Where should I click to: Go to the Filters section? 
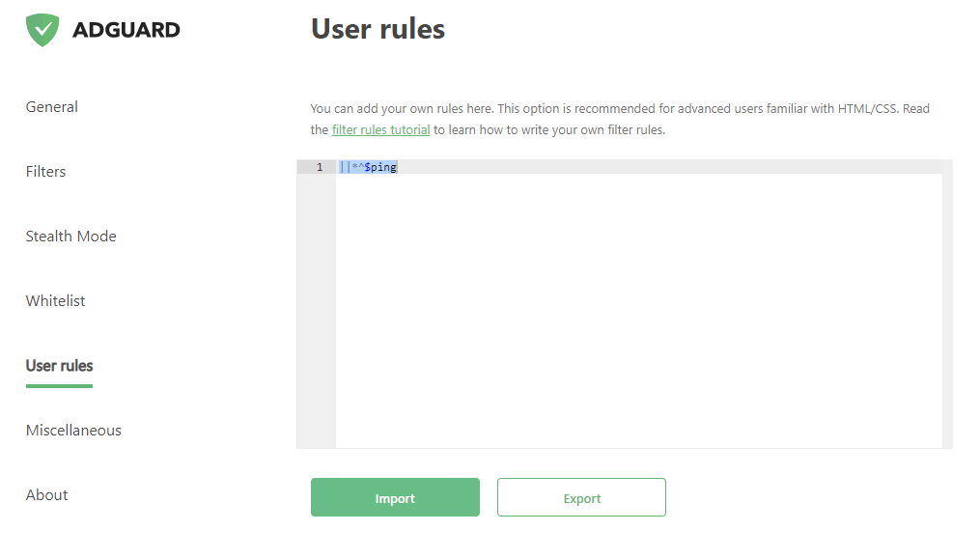pos(46,172)
